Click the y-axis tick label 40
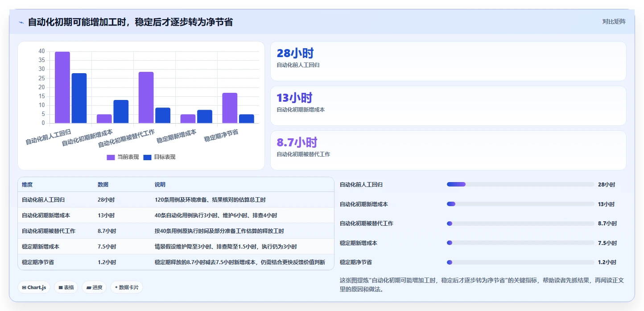 point(41,51)
